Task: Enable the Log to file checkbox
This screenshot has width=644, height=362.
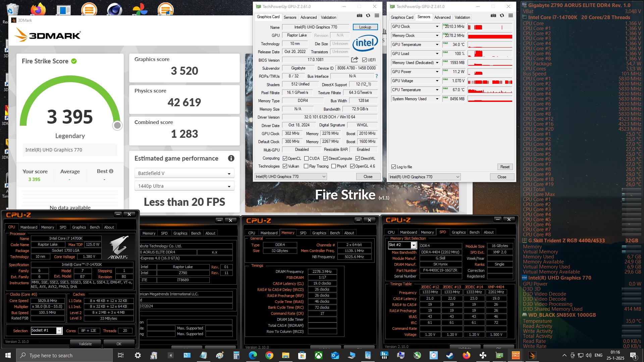Action: pos(393,167)
